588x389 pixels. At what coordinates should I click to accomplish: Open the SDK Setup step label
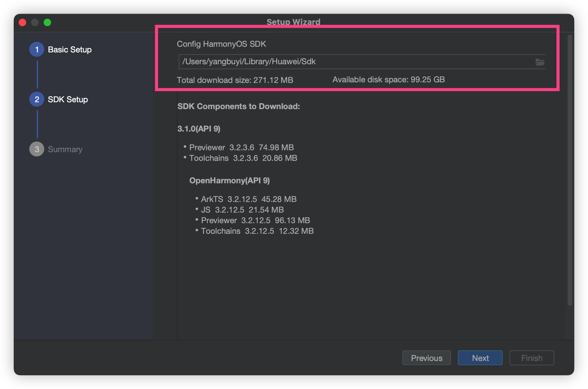tap(68, 99)
